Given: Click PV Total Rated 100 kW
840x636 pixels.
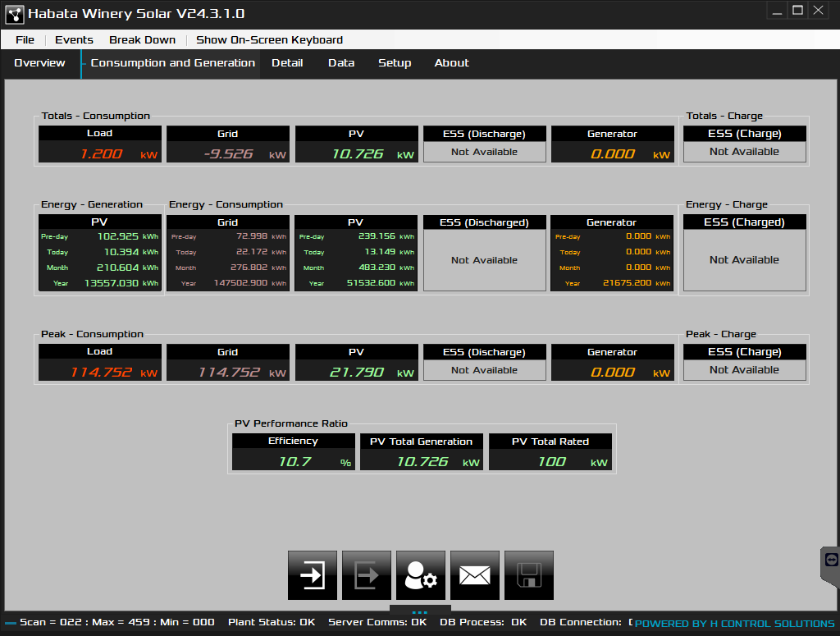Looking at the screenshot, I should [550, 460].
